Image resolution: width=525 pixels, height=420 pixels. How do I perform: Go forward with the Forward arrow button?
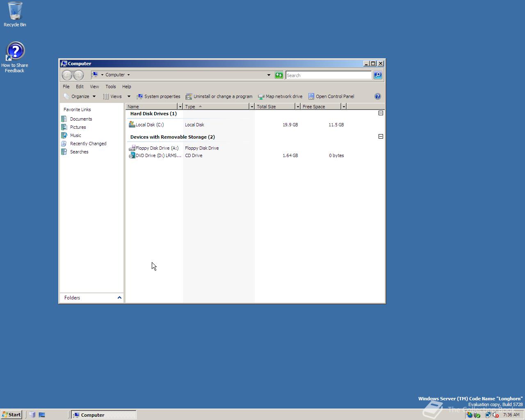(x=78, y=75)
